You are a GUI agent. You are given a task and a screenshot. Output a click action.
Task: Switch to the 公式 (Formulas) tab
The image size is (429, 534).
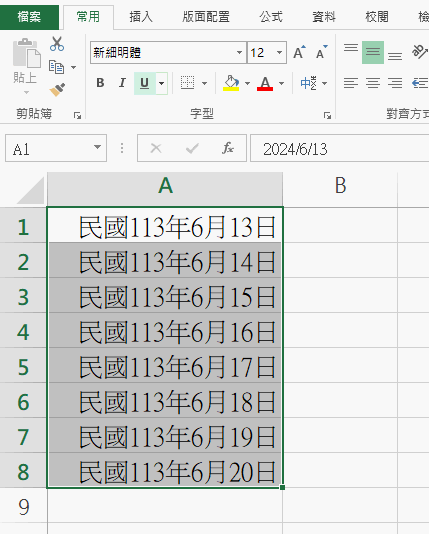[271, 17]
